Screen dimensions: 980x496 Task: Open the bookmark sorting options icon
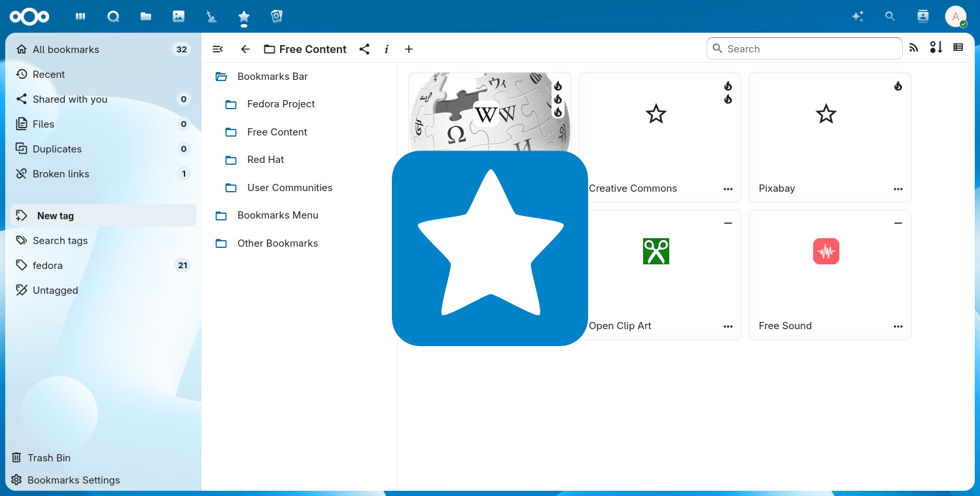pos(936,48)
